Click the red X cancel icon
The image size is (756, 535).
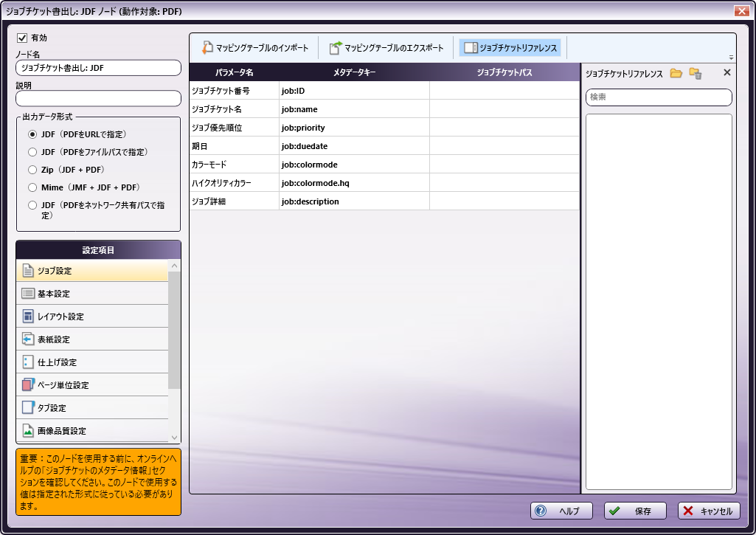[x=688, y=511]
